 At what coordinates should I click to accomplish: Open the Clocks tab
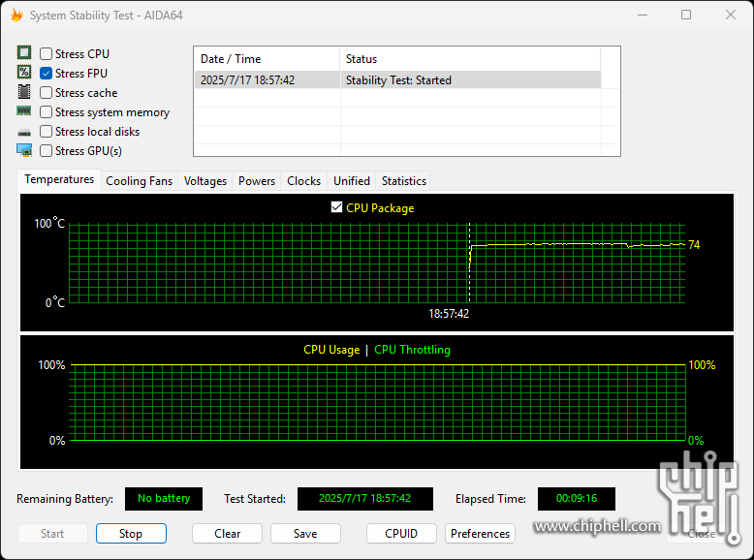(x=304, y=181)
